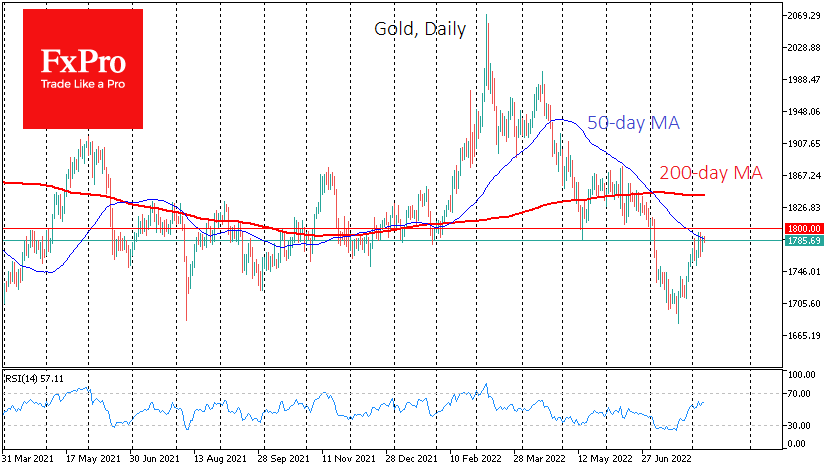Click the 1665.19 price axis value
Screen dimensions: 835x470
[x=804, y=336]
